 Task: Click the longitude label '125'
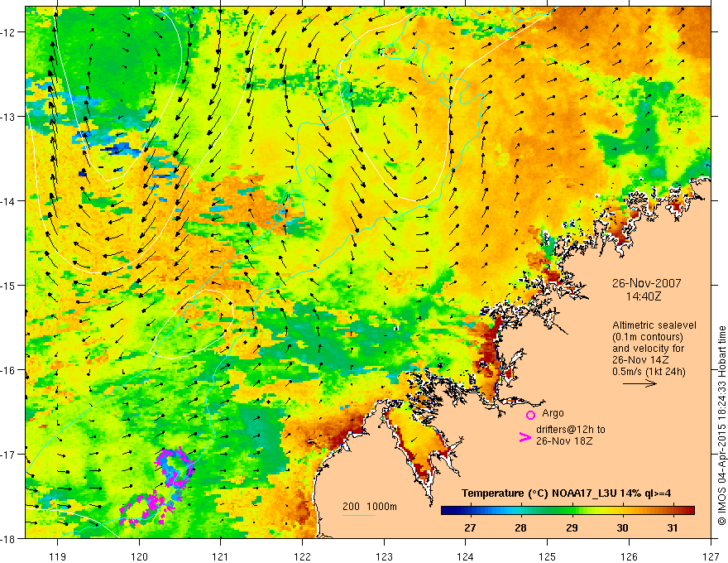tap(548, 556)
